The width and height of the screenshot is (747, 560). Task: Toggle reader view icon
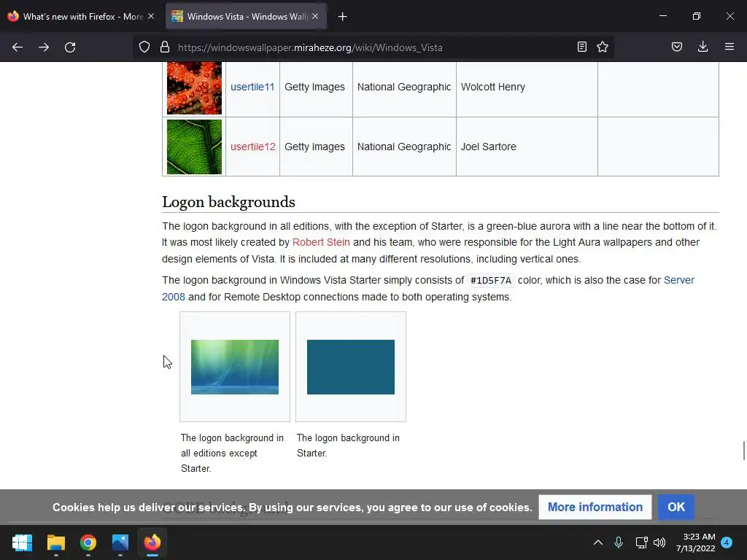point(581,47)
